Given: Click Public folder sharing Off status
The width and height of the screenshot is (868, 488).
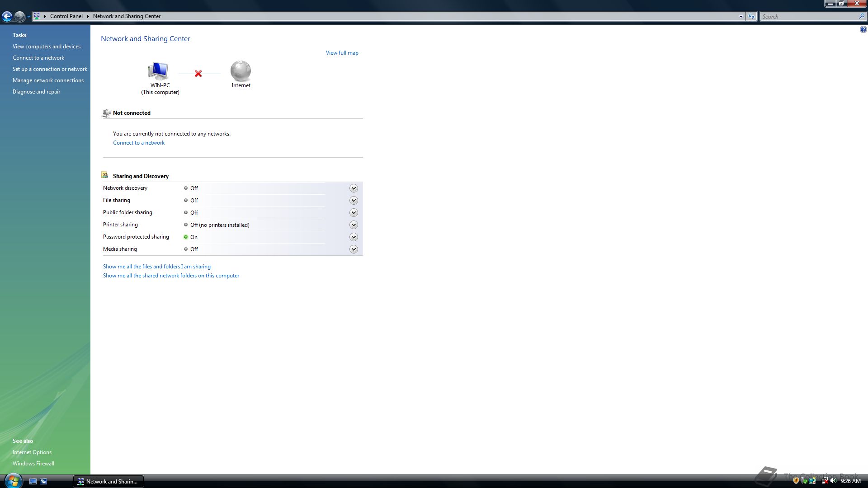Looking at the screenshot, I should coord(191,213).
